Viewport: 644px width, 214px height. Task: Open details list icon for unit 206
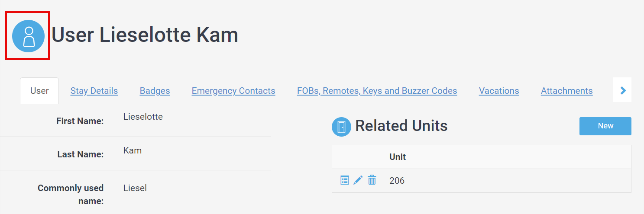(345, 180)
